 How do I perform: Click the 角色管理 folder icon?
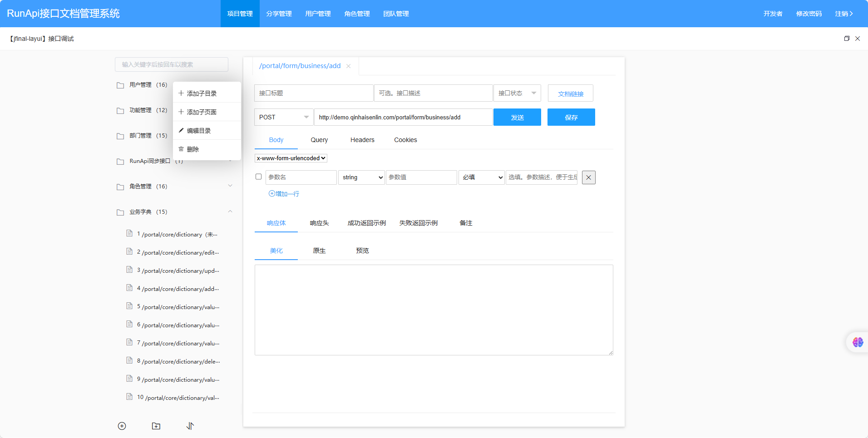120,187
